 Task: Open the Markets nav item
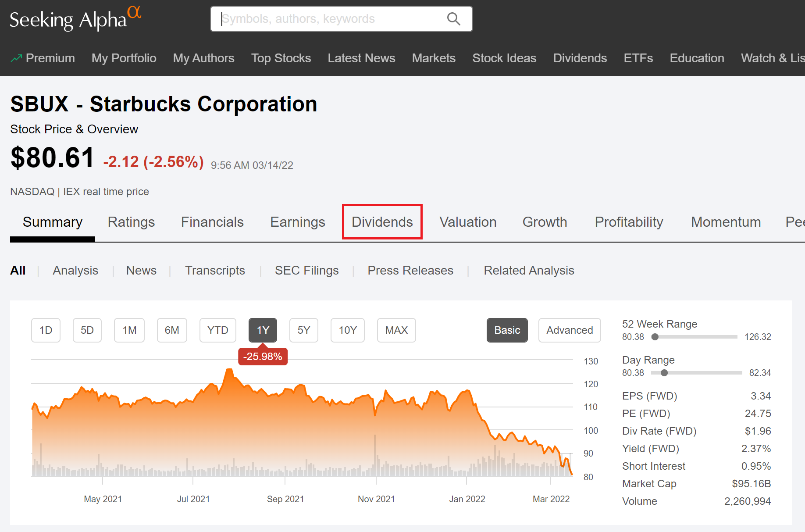coord(434,58)
